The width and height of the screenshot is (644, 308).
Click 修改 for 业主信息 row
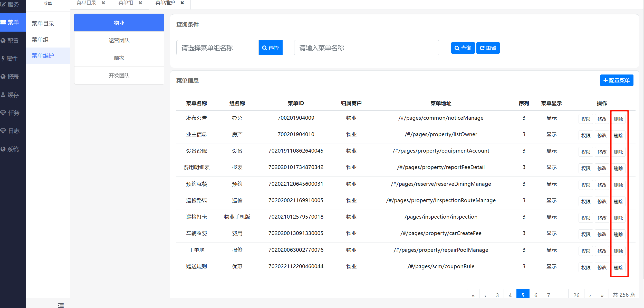(x=602, y=135)
